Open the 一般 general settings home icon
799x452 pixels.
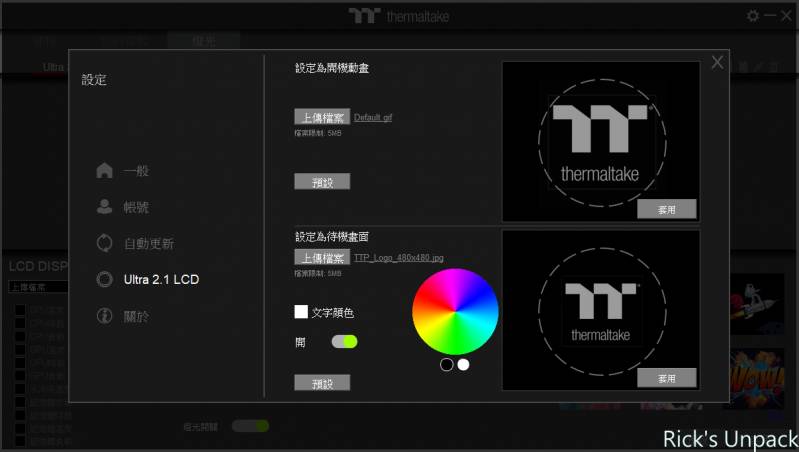[104, 171]
